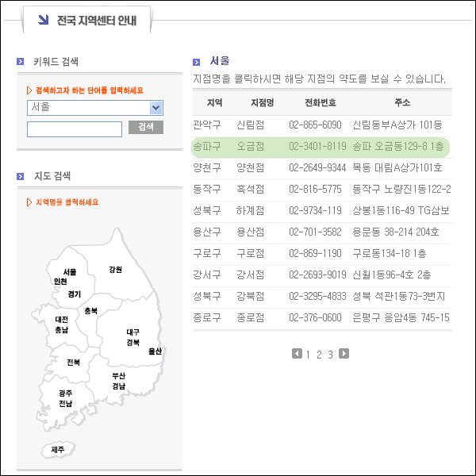
Task: Click phone number 02-865-6090
Action: [x=315, y=125]
